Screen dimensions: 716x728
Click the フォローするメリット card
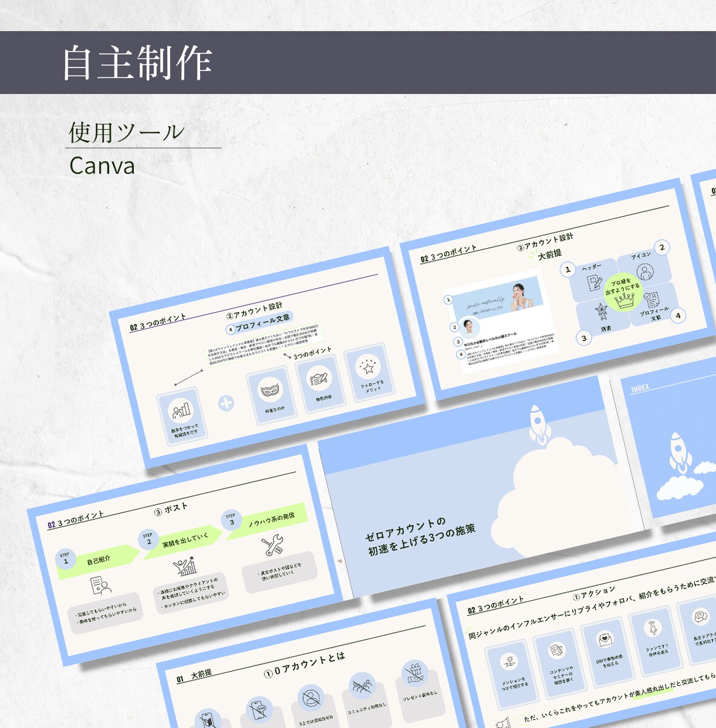pos(369,373)
